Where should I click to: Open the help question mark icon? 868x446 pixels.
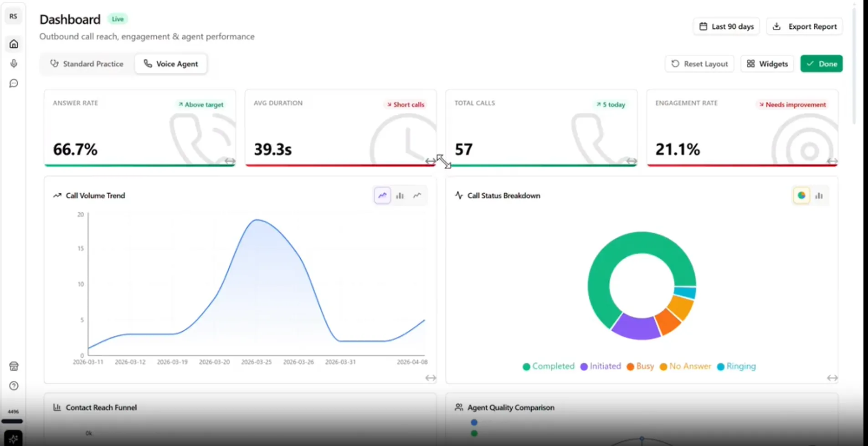14,386
